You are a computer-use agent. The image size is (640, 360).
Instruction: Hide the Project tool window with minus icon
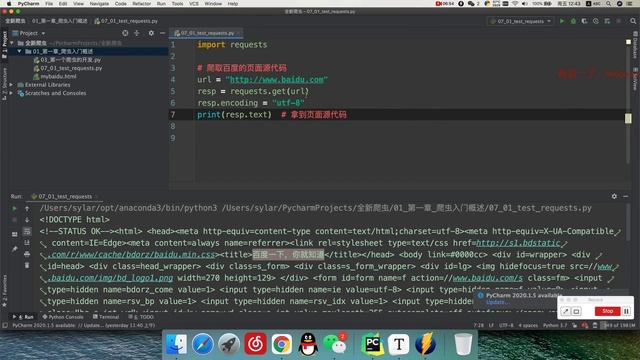pyautogui.click(x=162, y=33)
